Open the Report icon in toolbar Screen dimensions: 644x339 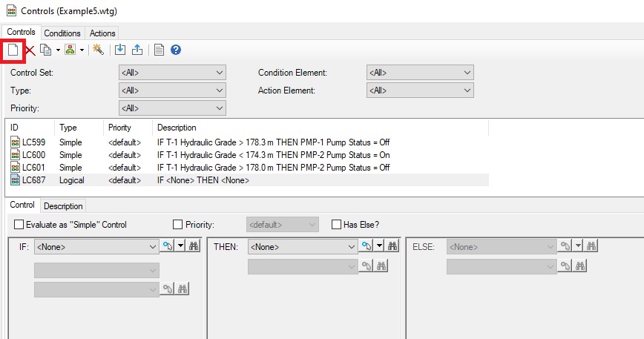[x=159, y=50]
